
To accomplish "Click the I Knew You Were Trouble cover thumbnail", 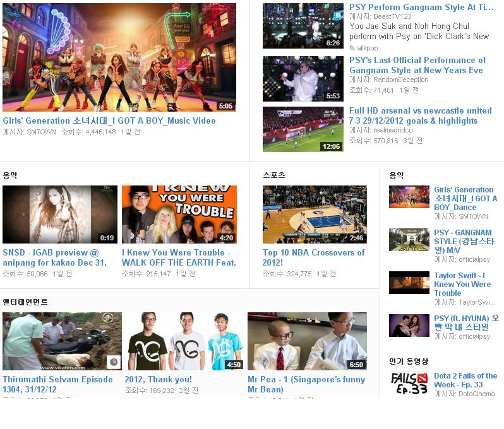I will coord(179,214).
